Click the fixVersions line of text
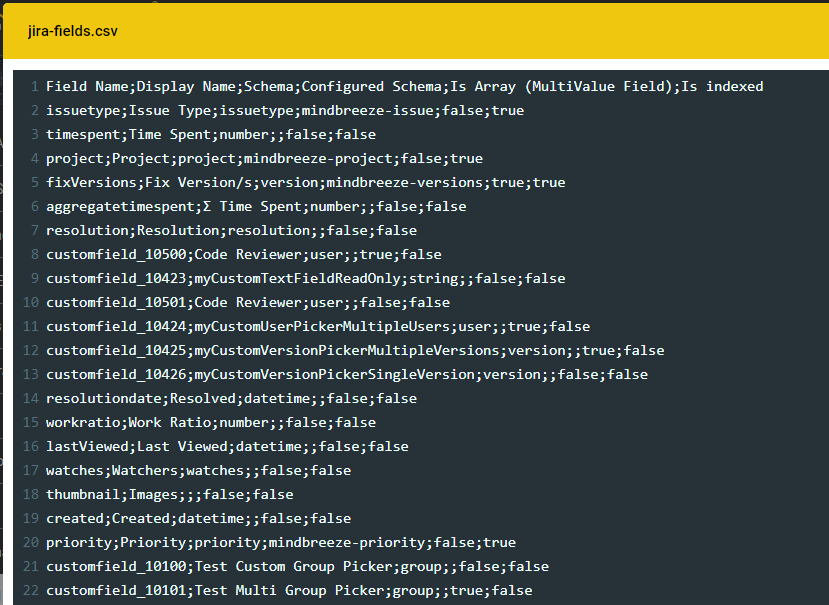Viewport: 829px width, 605px height. point(305,183)
